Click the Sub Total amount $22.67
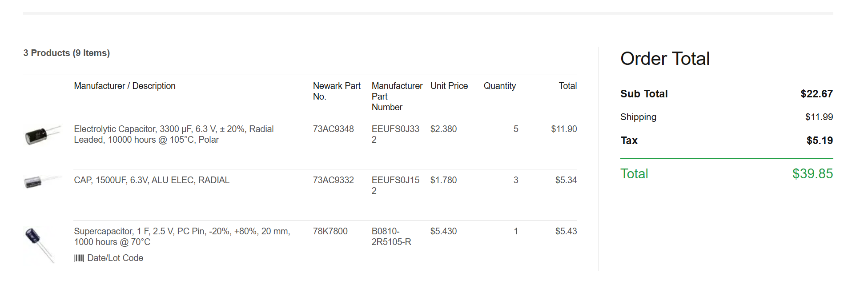Screen dimensions: 868x281 click(816, 94)
